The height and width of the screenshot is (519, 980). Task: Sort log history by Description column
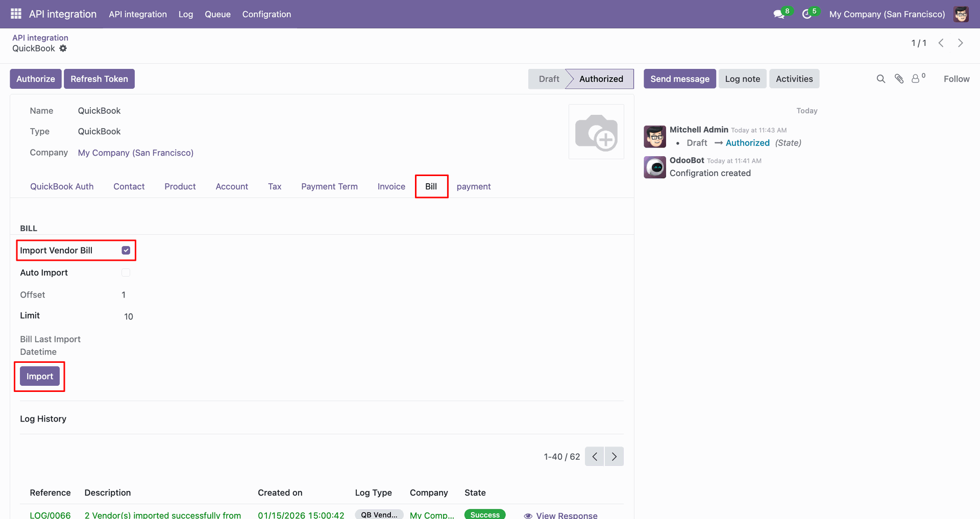point(108,492)
